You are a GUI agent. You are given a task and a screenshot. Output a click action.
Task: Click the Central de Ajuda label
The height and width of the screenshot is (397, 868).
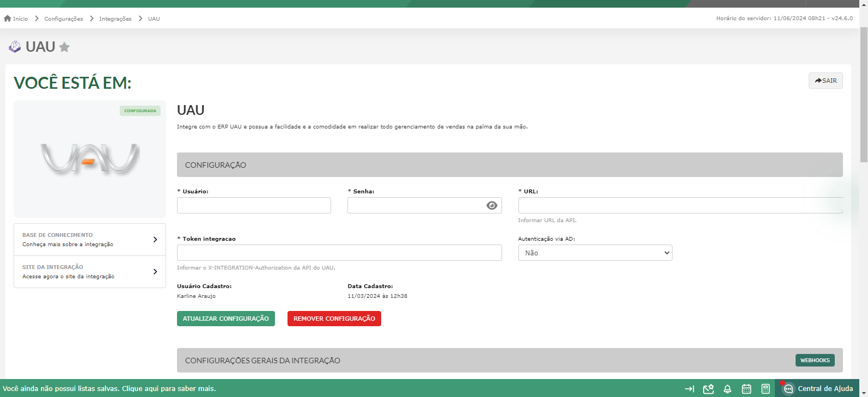[x=826, y=389]
